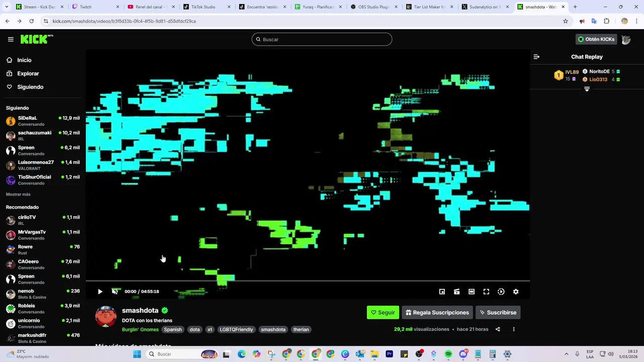Expand Mostrar más in Siguiendo
Image resolution: width=644 pixels, height=362 pixels.
(18, 194)
